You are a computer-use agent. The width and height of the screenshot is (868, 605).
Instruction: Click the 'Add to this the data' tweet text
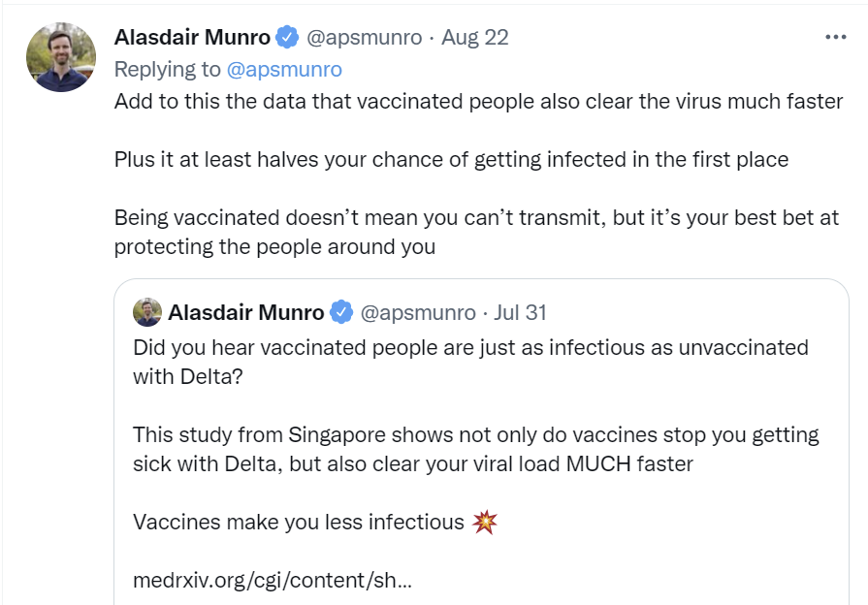(478, 101)
